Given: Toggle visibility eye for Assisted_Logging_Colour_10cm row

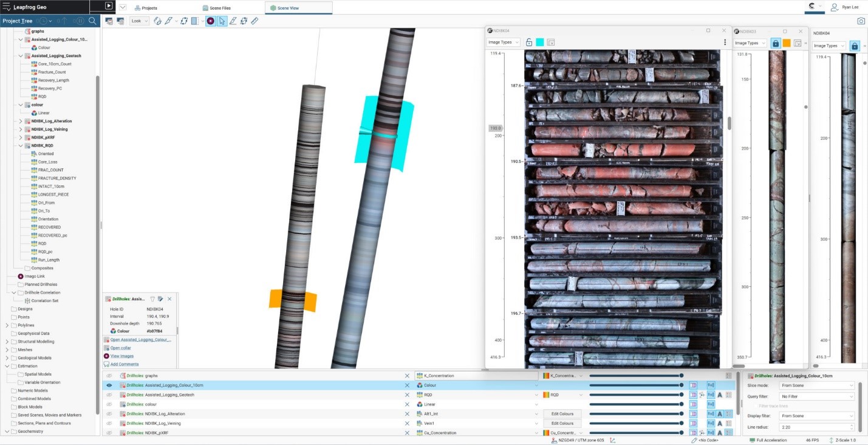Looking at the screenshot, I should tap(109, 385).
